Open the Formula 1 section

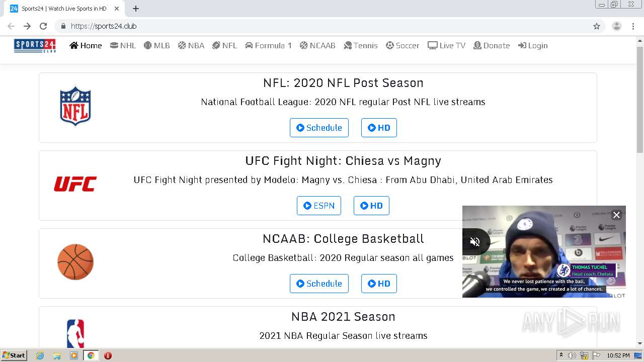click(268, 45)
